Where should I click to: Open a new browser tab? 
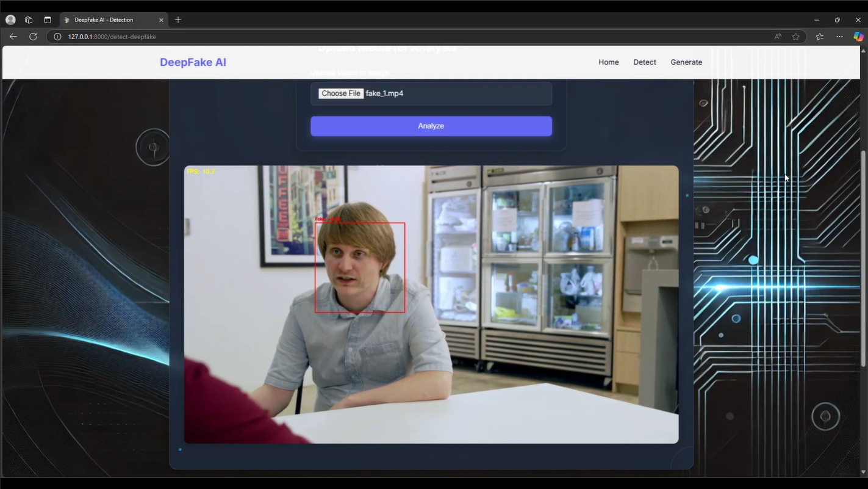pos(178,20)
